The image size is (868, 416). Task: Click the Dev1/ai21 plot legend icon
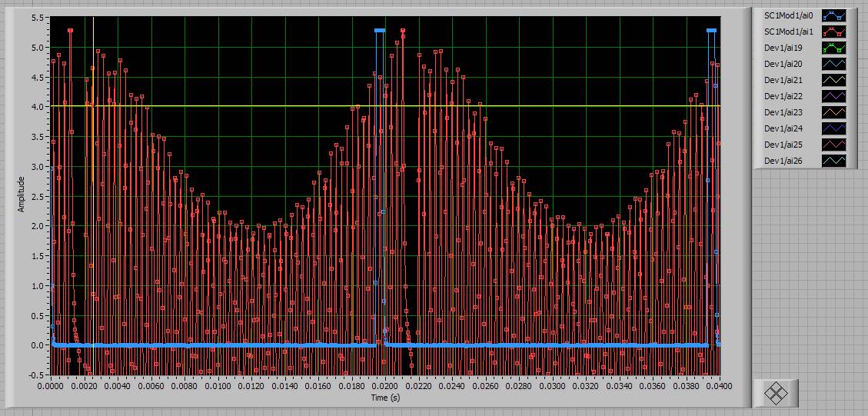coord(833,80)
